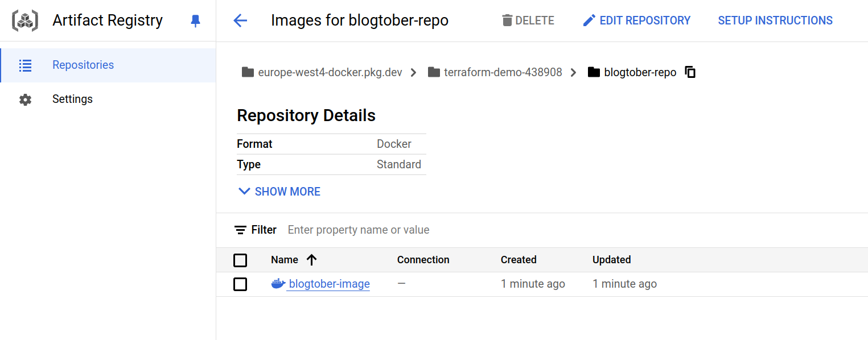This screenshot has width=868, height=340.
Task: Toggle the select-all checkbox in table header
Action: click(240, 260)
